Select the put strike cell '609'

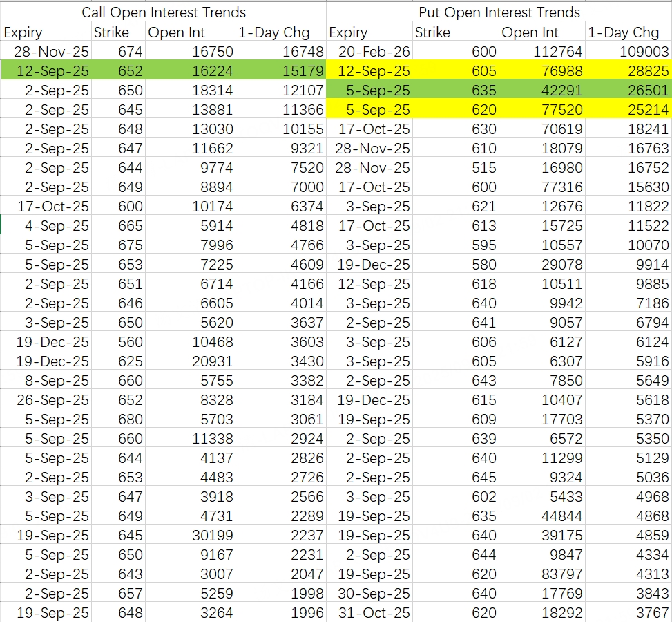click(x=456, y=419)
